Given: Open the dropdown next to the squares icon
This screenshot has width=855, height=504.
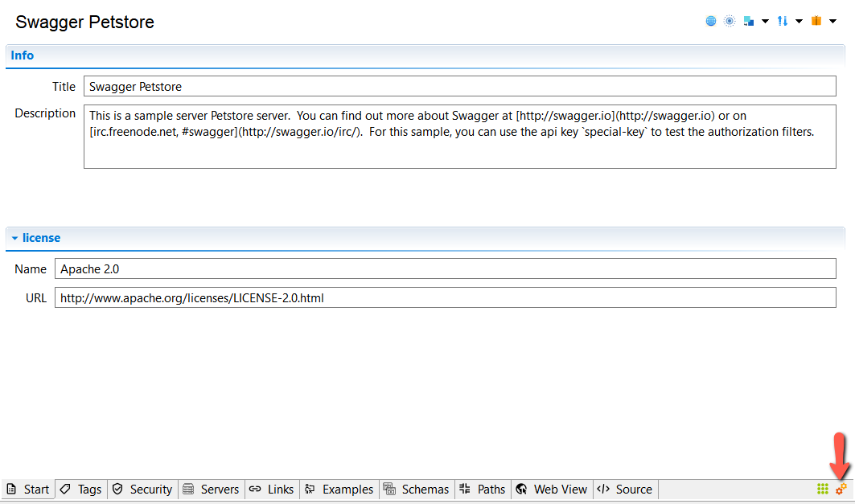Looking at the screenshot, I should pyautogui.click(x=765, y=21).
